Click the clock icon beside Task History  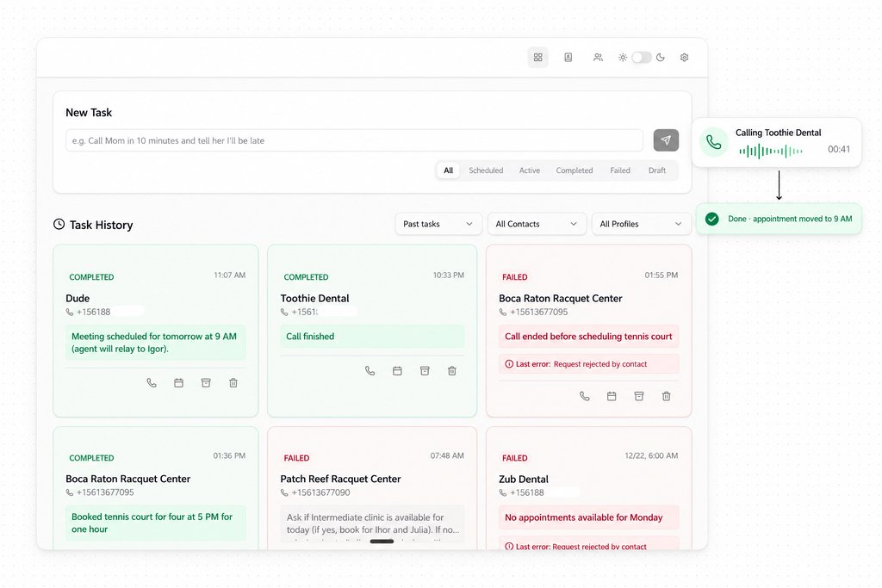[x=59, y=225]
